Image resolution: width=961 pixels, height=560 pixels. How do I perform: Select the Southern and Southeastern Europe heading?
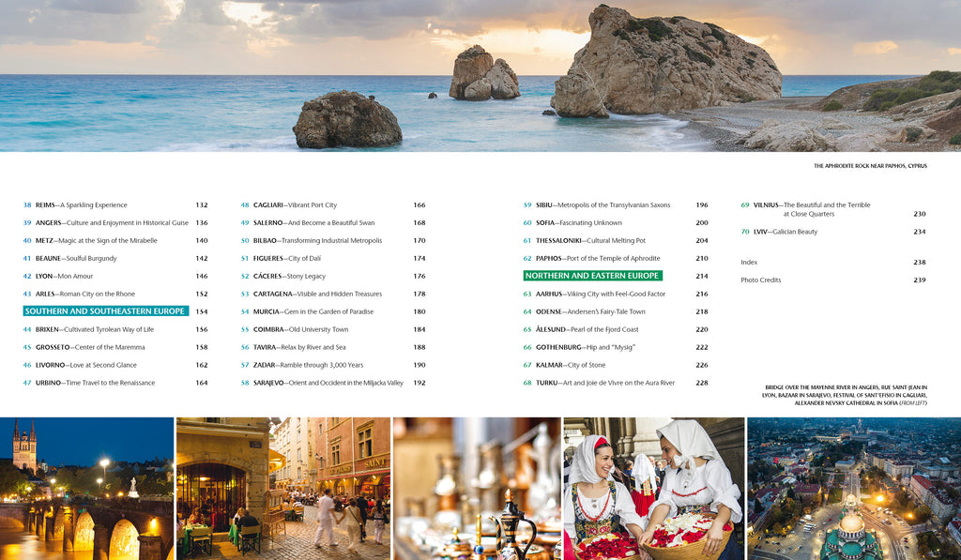click(x=106, y=311)
